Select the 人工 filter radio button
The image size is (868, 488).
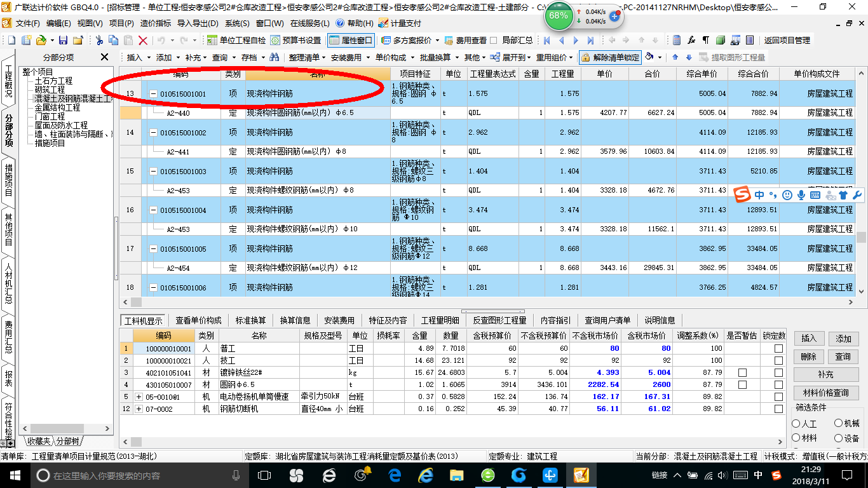click(x=796, y=423)
